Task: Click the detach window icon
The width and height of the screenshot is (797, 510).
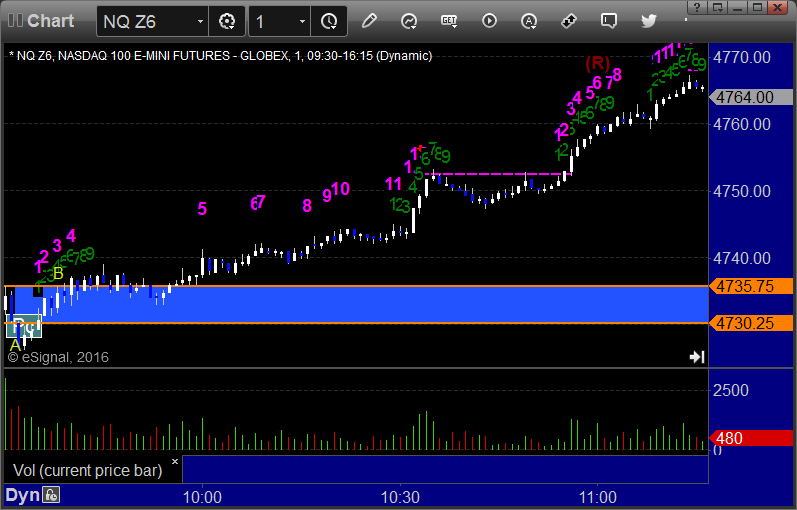Action: pyautogui.click(x=718, y=7)
